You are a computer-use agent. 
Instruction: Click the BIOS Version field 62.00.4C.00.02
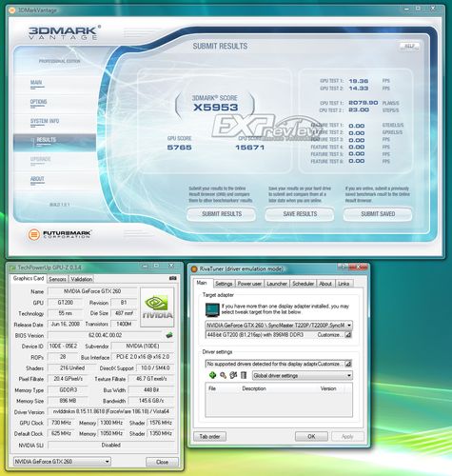[x=105, y=335]
